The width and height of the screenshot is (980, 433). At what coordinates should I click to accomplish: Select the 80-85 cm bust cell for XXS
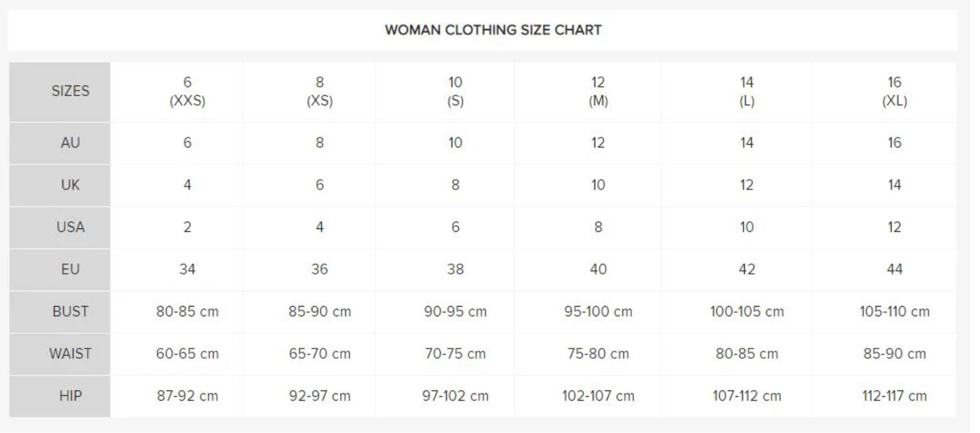[188, 312]
